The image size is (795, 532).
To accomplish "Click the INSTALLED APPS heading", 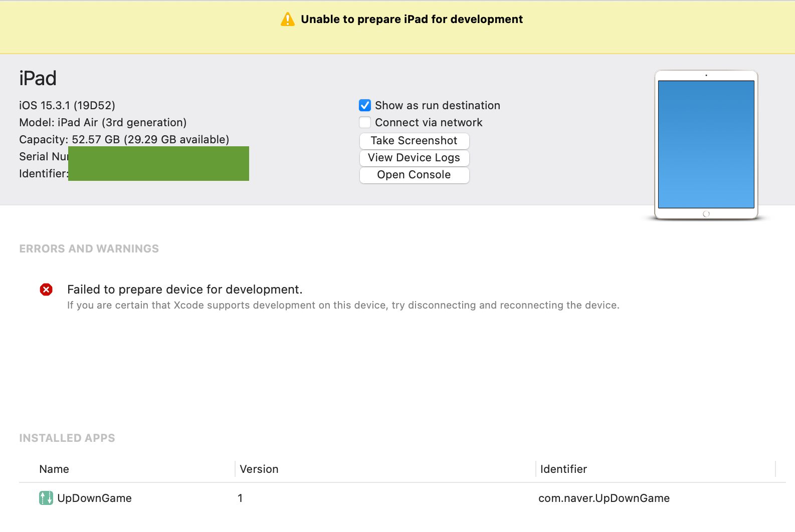I will pos(67,438).
